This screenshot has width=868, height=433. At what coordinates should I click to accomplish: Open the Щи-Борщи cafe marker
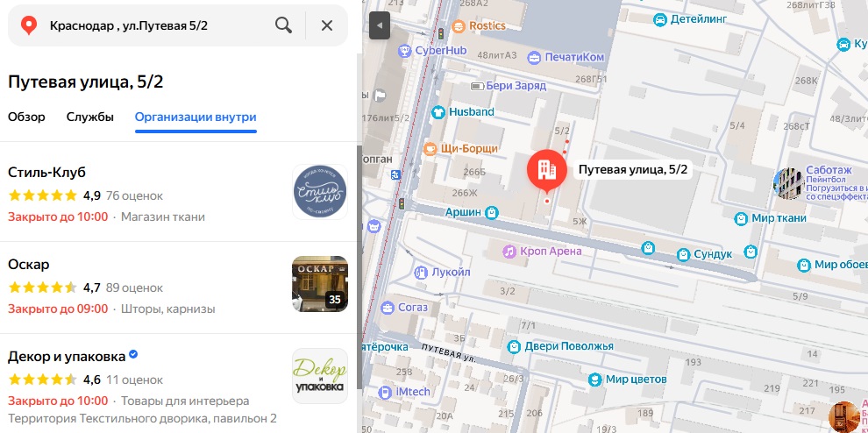[x=430, y=149]
